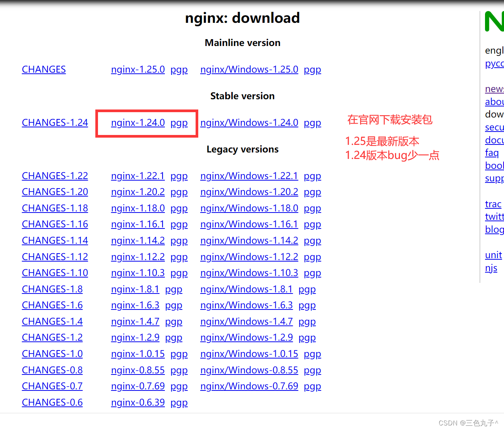Open pgp signature for nginx-1.24.0
Viewport: 504px width, 430px height.
[179, 123]
